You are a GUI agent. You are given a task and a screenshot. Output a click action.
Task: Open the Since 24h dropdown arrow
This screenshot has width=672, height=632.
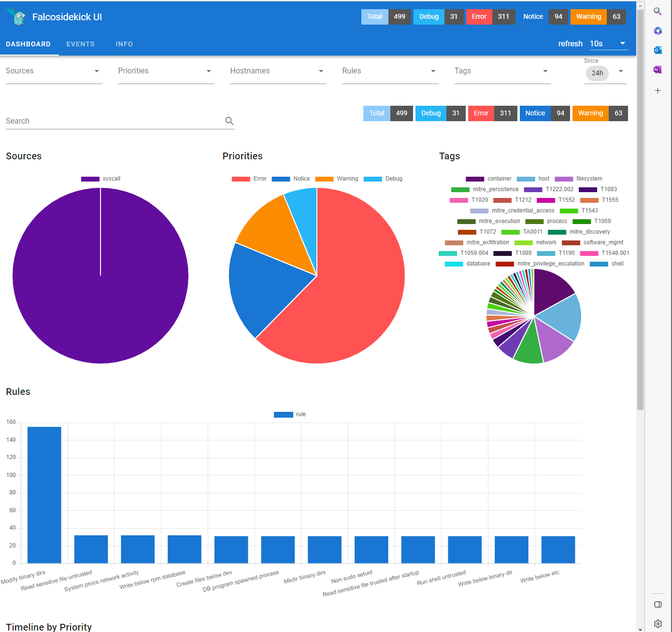pyautogui.click(x=621, y=71)
